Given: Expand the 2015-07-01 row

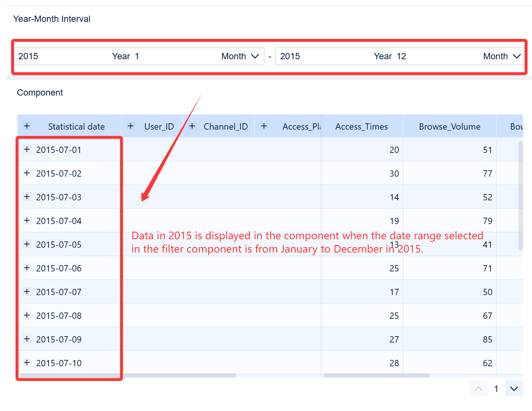Looking at the screenshot, I should [27, 149].
